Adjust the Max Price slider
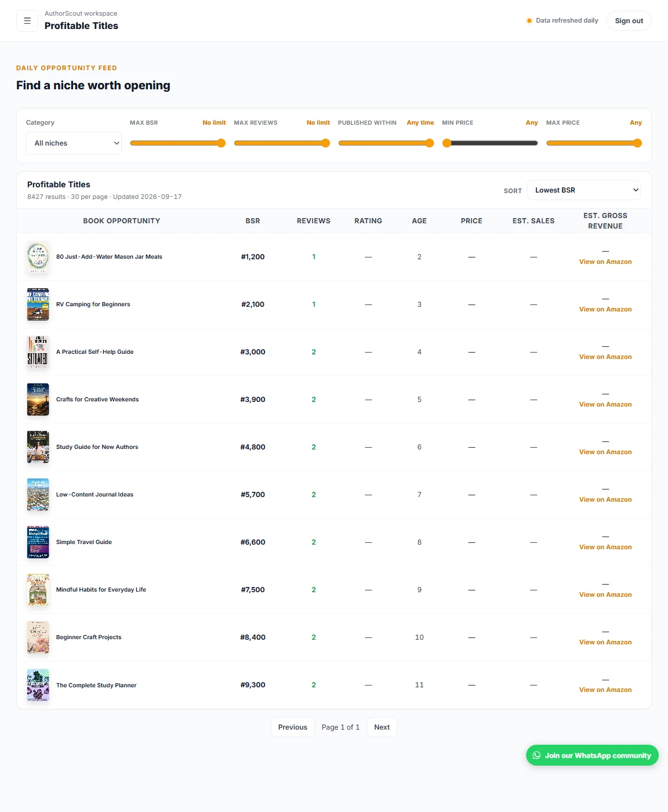 click(x=594, y=143)
